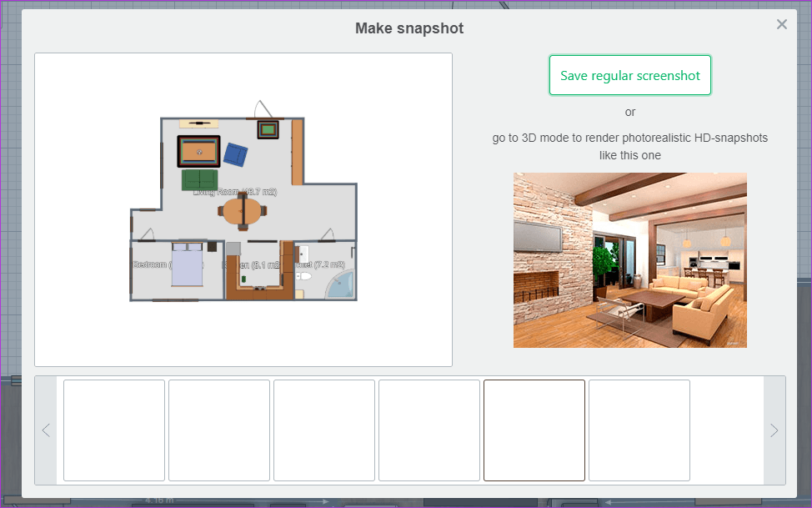The image size is (812, 508).
Task: Select the dark-outlined snapshot thumbnail
Action: pyautogui.click(x=534, y=430)
